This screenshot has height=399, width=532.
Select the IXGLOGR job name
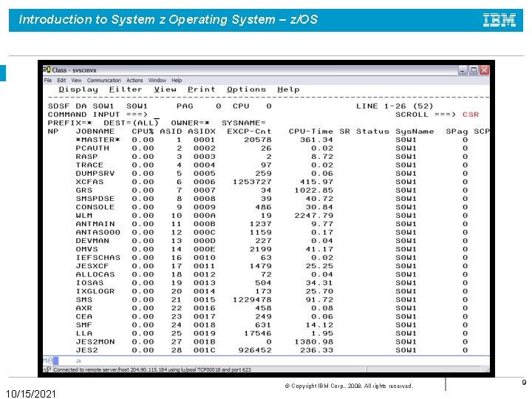pos(95,291)
